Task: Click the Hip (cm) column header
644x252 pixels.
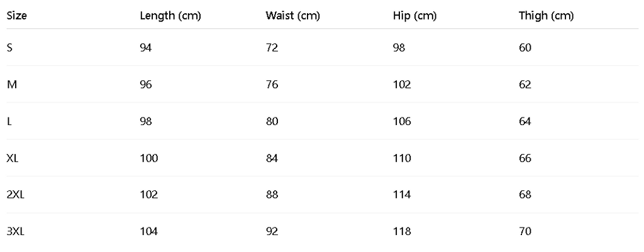Action: pyautogui.click(x=414, y=16)
